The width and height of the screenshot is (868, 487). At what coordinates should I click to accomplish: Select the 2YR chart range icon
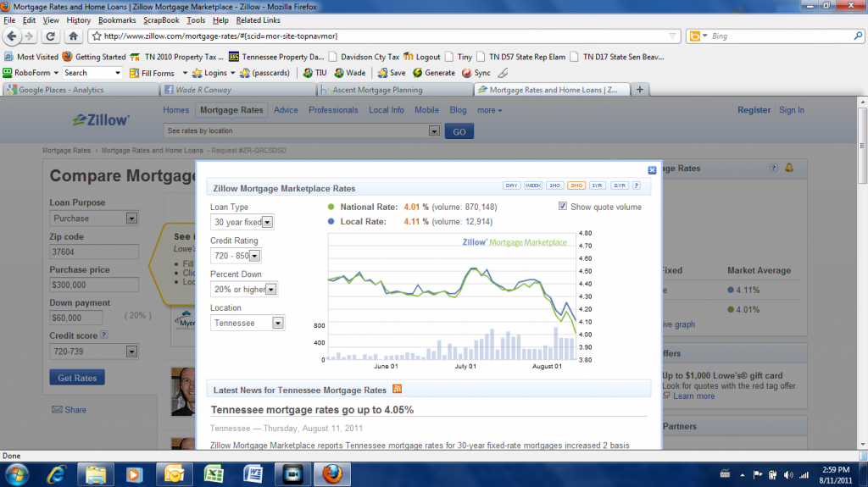click(x=619, y=185)
